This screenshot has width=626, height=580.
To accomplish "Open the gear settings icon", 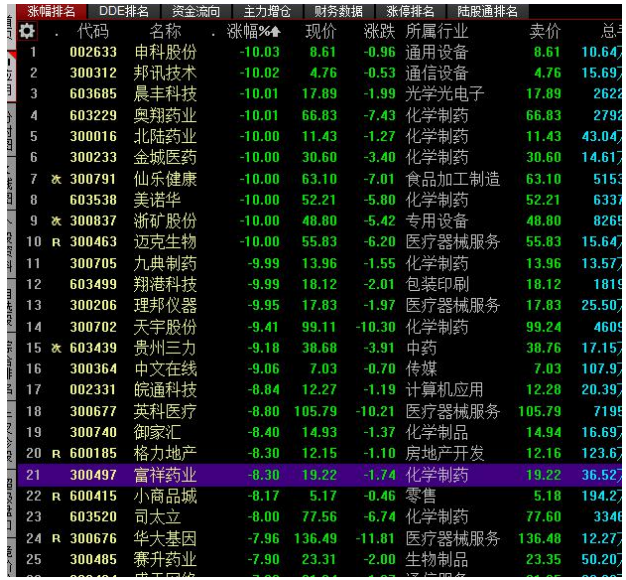I will click(27, 31).
